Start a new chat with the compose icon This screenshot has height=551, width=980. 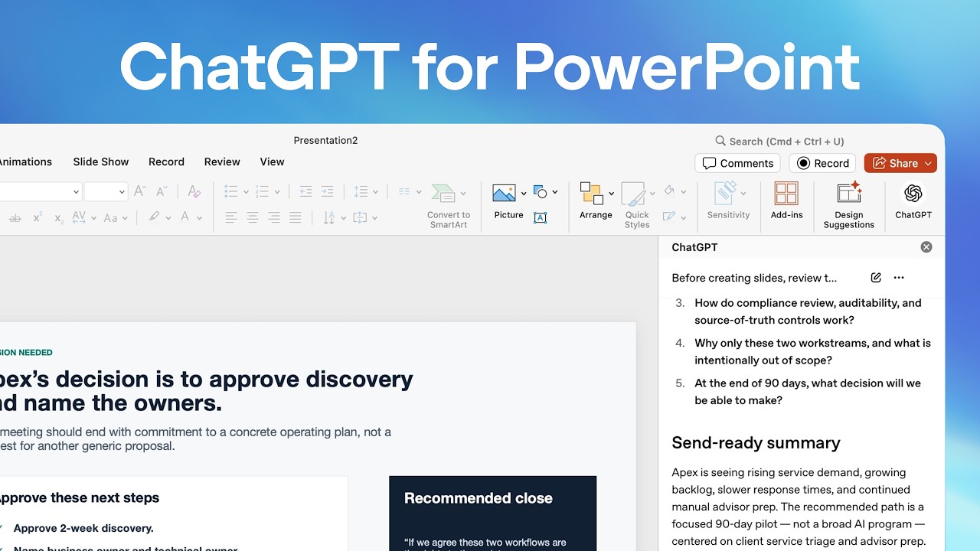(876, 278)
